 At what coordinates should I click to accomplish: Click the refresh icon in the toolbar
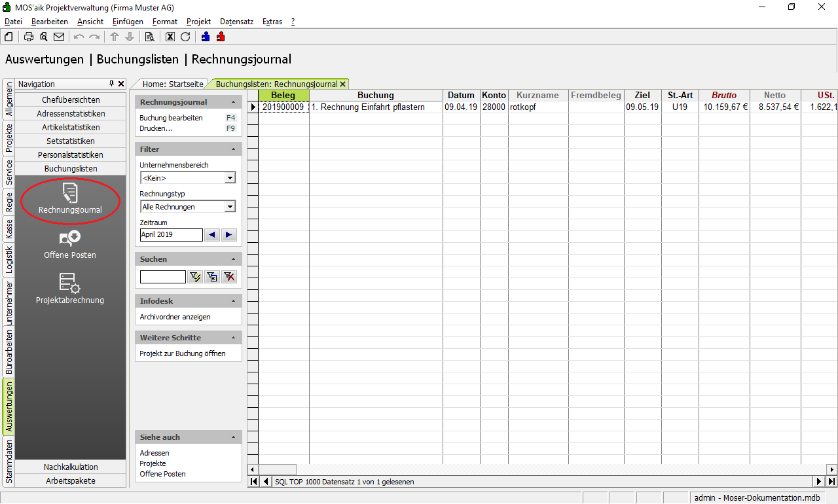[185, 37]
